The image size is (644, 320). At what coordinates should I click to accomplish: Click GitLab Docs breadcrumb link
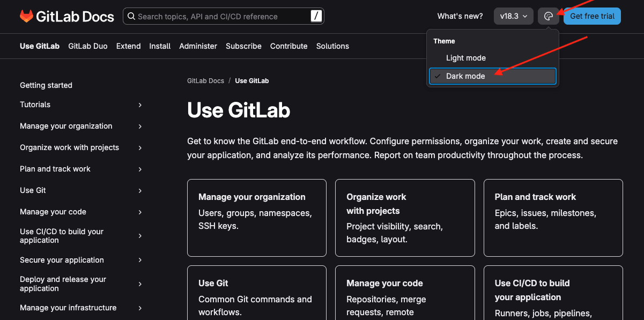tap(205, 81)
